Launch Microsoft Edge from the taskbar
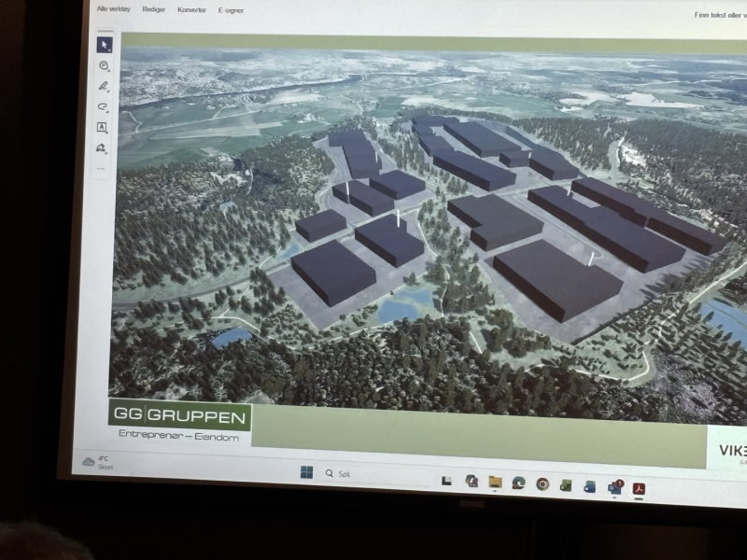Screen dimensions: 747x560 518,483
